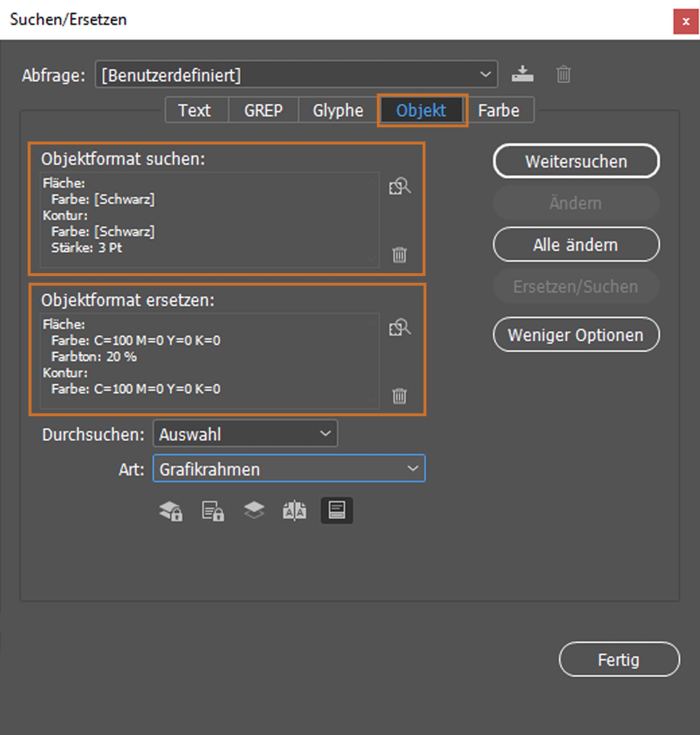The width and height of the screenshot is (700, 735).
Task: Switch to the Farbe tab
Action: [498, 110]
